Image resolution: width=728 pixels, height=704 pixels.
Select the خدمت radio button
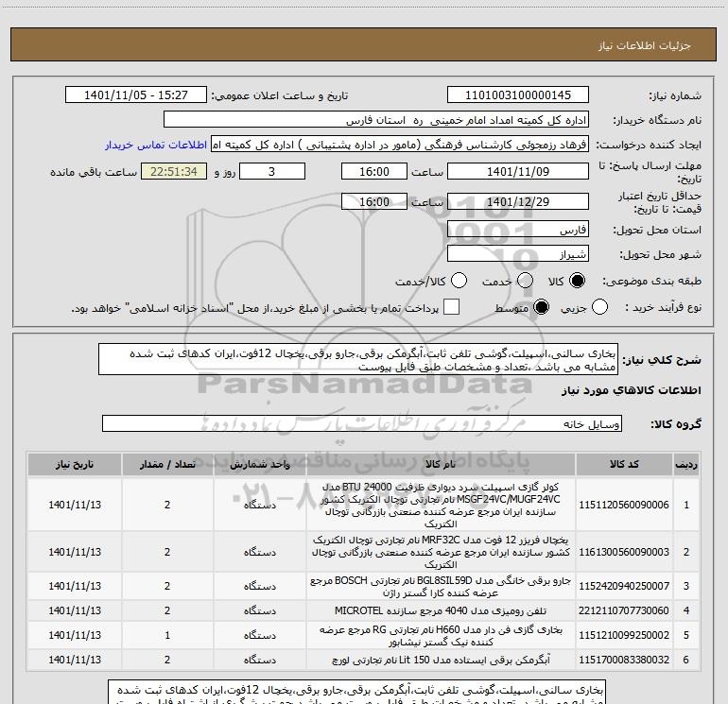click(525, 281)
